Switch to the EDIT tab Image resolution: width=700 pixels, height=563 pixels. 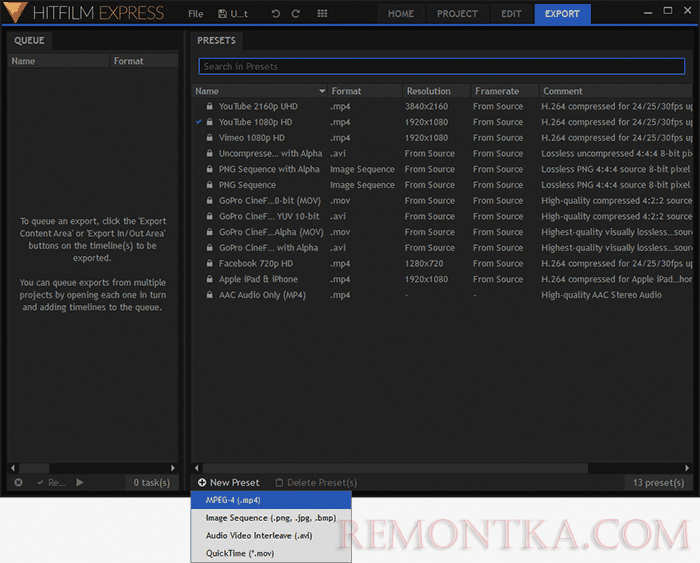tap(511, 14)
